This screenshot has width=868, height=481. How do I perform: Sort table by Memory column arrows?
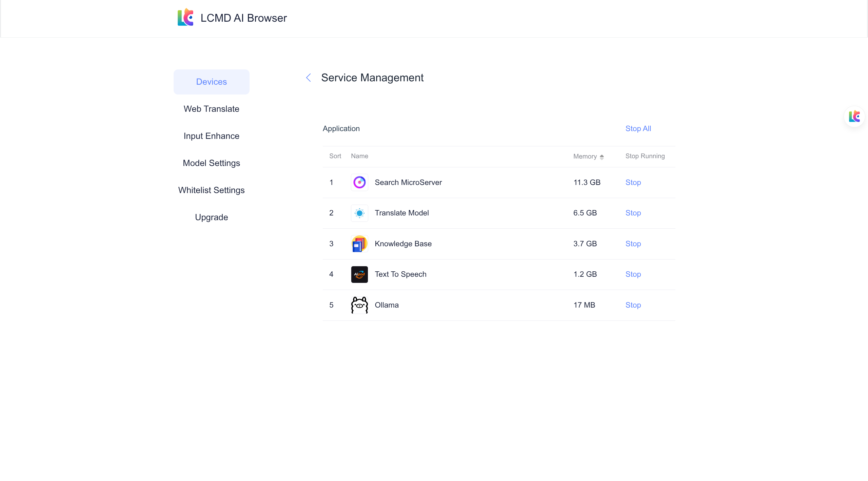pyautogui.click(x=601, y=157)
